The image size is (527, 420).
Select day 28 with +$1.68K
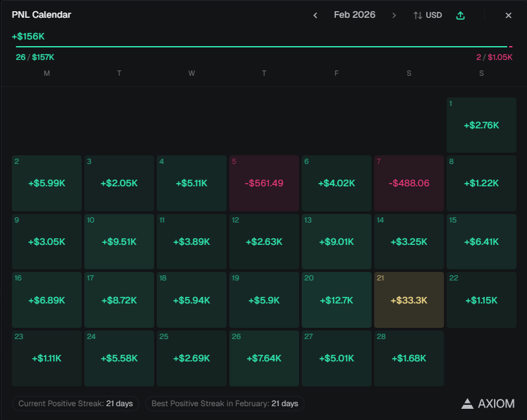coord(409,358)
